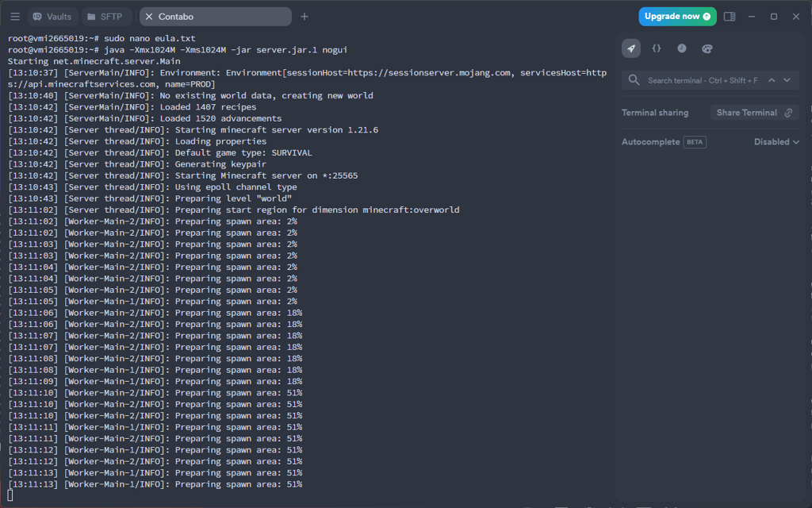
Task: Focus the Search terminal input field
Action: [x=703, y=80]
